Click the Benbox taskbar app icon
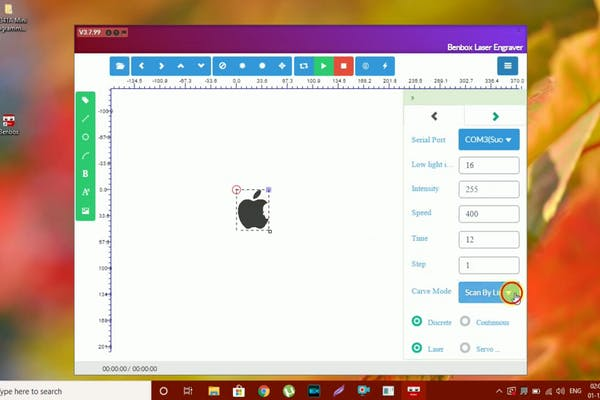Viewport: 600px width, 400px height. click(x=414, y=391)
